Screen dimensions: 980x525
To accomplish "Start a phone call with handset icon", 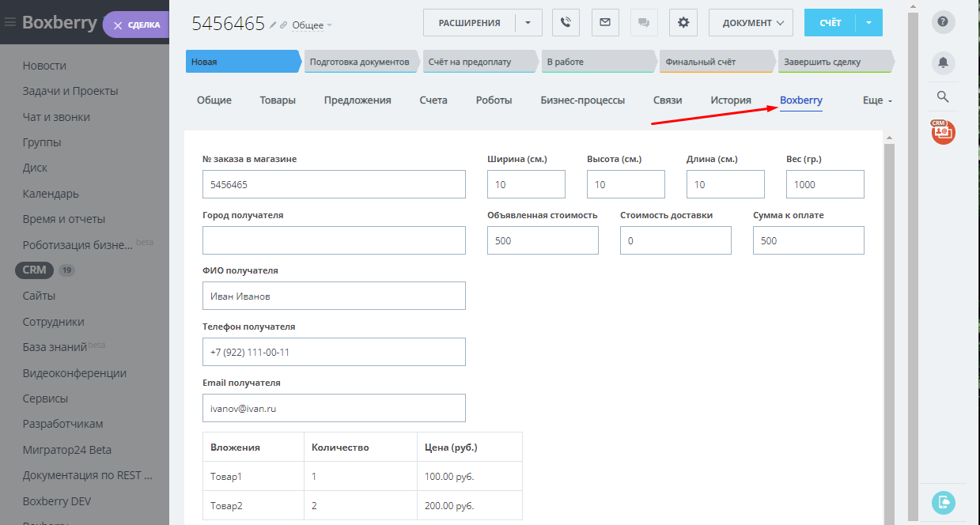I will (x=566, y=23).
